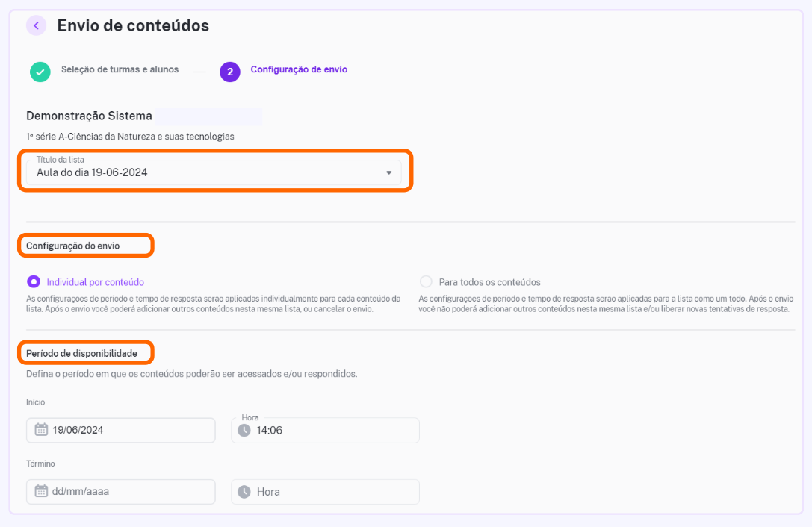Click the Término dd/mm/aaaa date field
Screen dimensions: 812x527
pyautogui.click(x=121, y=492)
